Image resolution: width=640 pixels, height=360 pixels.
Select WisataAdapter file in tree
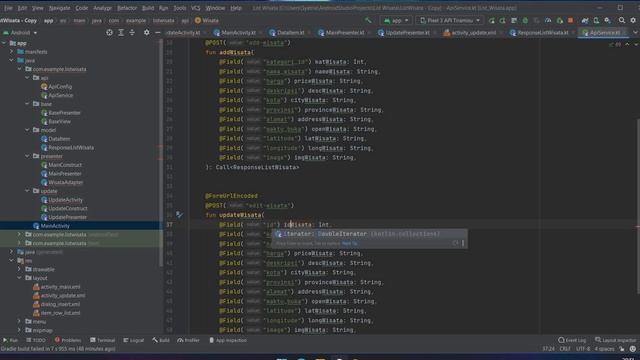point(62,182)
